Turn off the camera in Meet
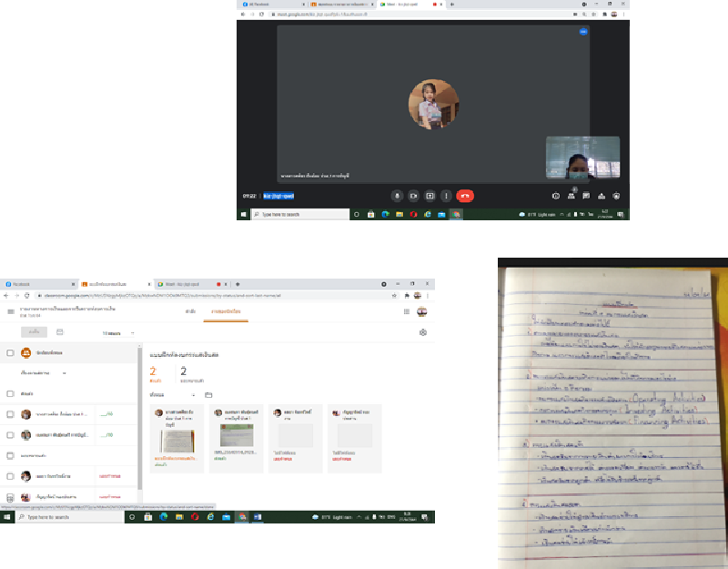Screen dimensions: 728x569 point(413,196)
